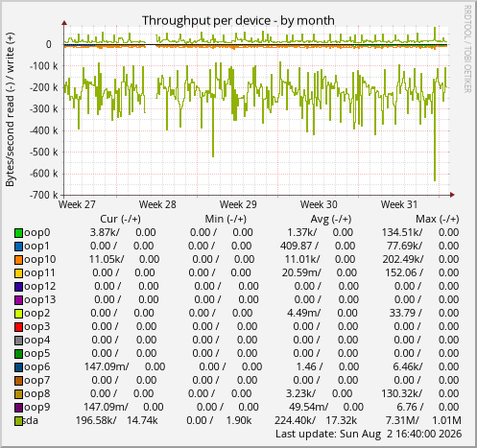Viewport: 477px width, 448px height.
Task: Click the oop9 max value '6.76 /'
Action: (410, 407)
